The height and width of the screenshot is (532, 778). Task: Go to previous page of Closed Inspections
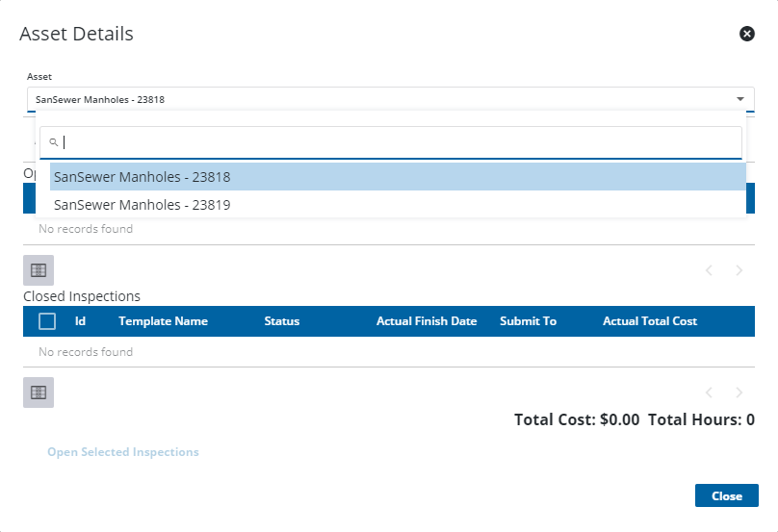[710, 393]
